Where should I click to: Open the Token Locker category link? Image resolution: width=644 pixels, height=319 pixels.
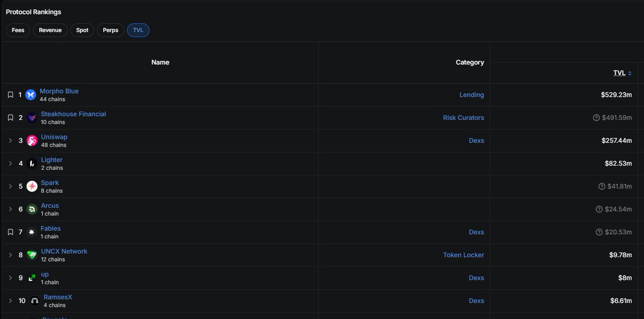pyautogui.click(x=464, y=255)
